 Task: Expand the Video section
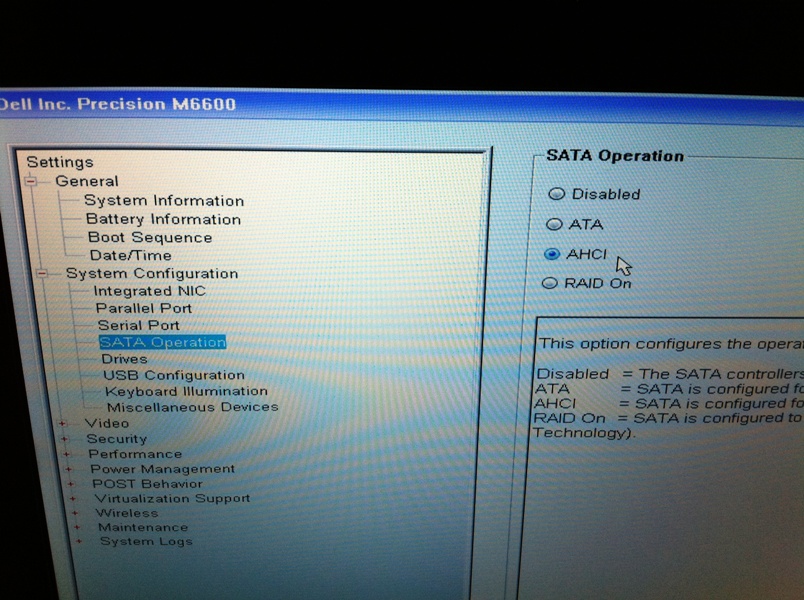[62, 424]
